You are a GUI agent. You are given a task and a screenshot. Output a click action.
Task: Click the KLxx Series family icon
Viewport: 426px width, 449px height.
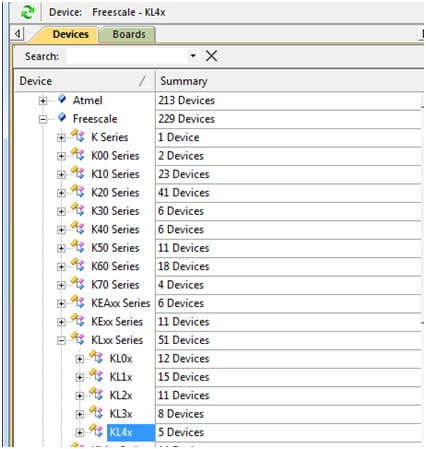(x=78, y=338)
